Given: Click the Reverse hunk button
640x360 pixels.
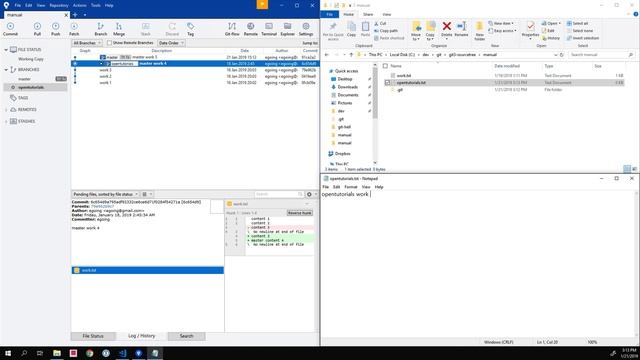Looking at the screenshot, I should pos(300,213).
